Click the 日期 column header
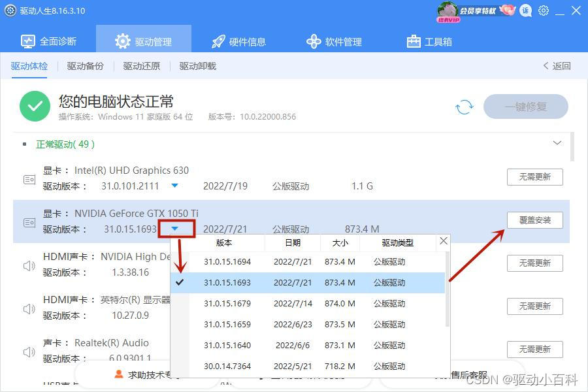This screenshot has width=588, height=392. pyautogui.click(x=293, y=242)
